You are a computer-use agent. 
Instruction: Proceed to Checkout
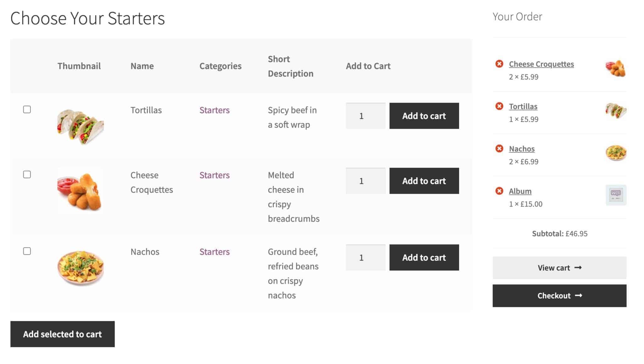[x=559, y=296]
